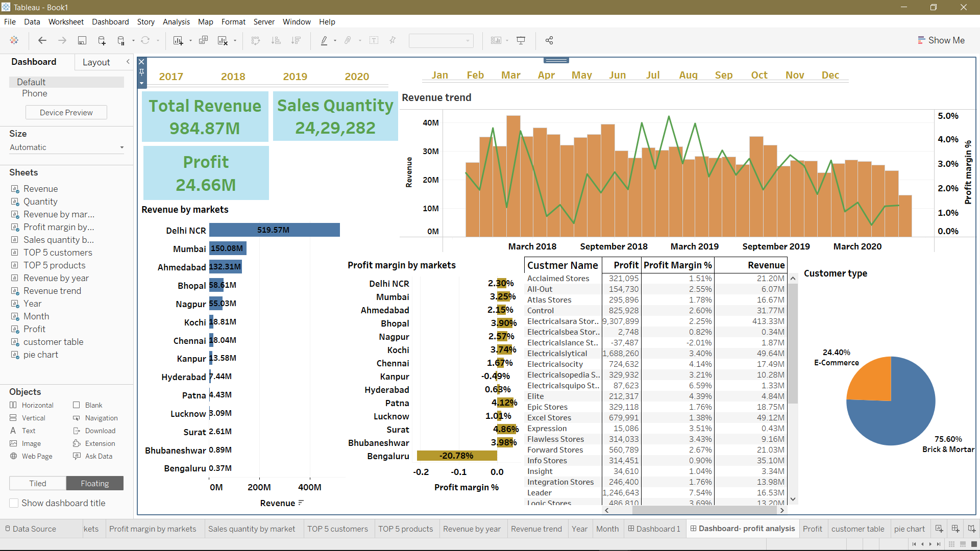Undo with the back arrow icon

pyautogui.click(x=42, y=40)
